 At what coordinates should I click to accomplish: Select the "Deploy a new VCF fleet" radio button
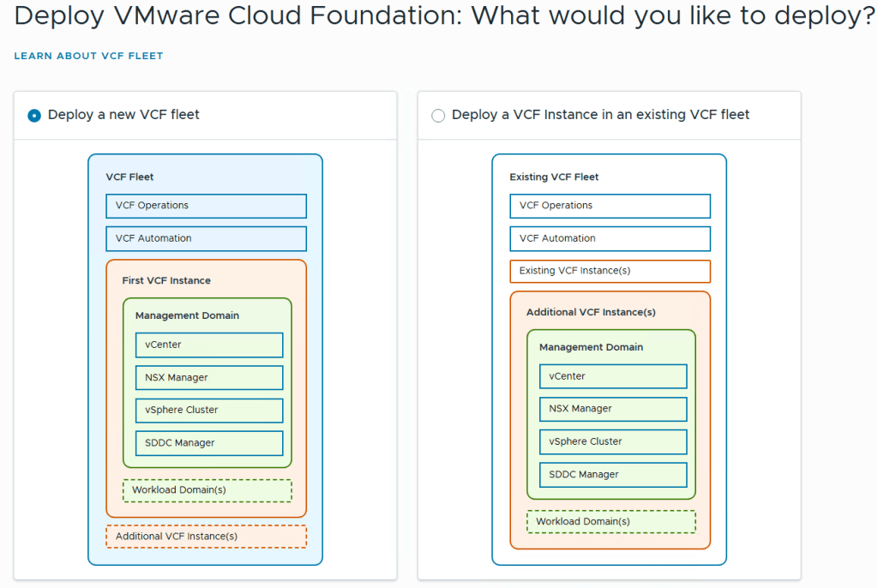coord(34,116)
